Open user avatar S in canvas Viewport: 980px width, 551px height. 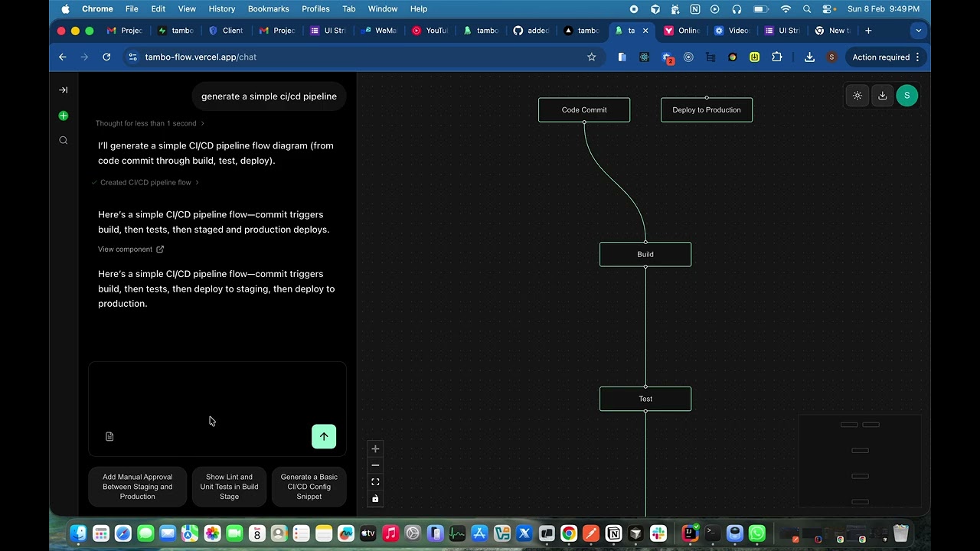coord(906,96)
